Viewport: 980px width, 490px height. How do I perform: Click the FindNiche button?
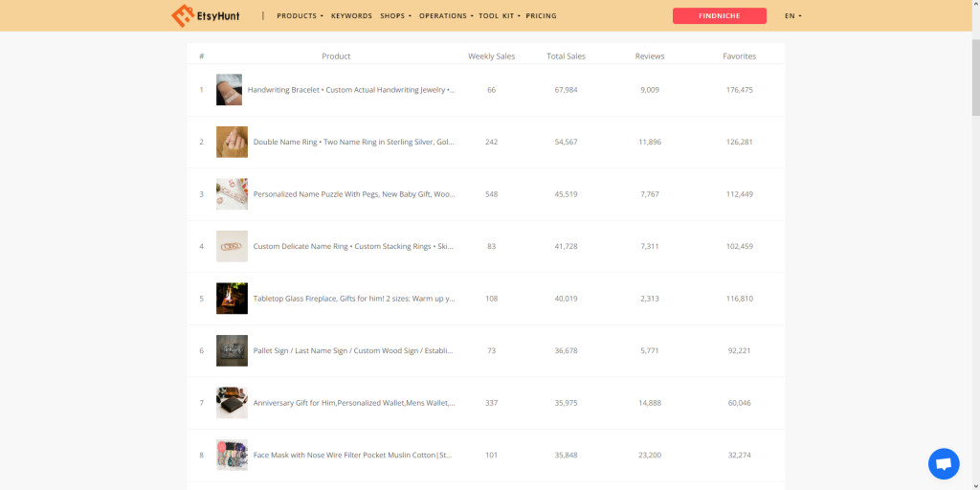pos(719,16)
